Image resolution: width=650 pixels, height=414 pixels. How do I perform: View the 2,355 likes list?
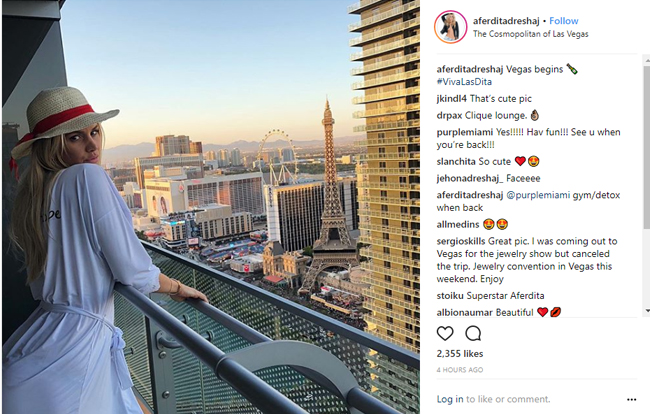tap(460, 353)
